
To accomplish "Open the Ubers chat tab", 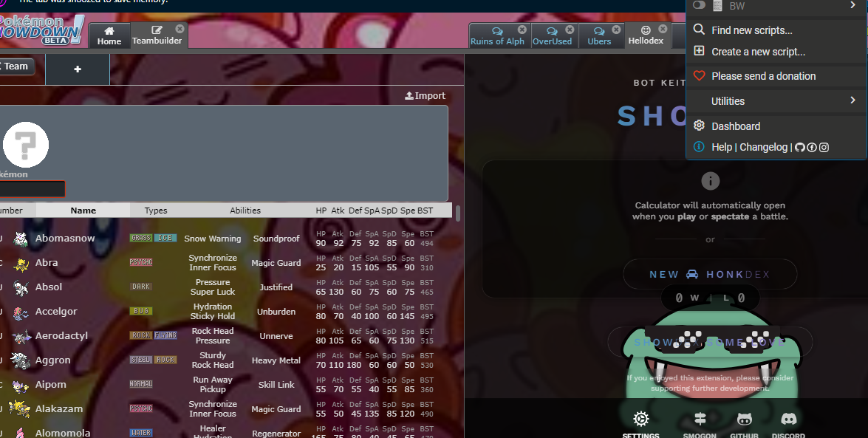I will (599, 36).
